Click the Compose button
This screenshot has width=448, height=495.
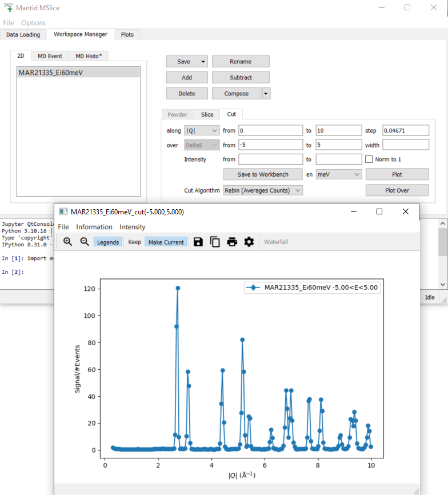click(x=237, y=94)
